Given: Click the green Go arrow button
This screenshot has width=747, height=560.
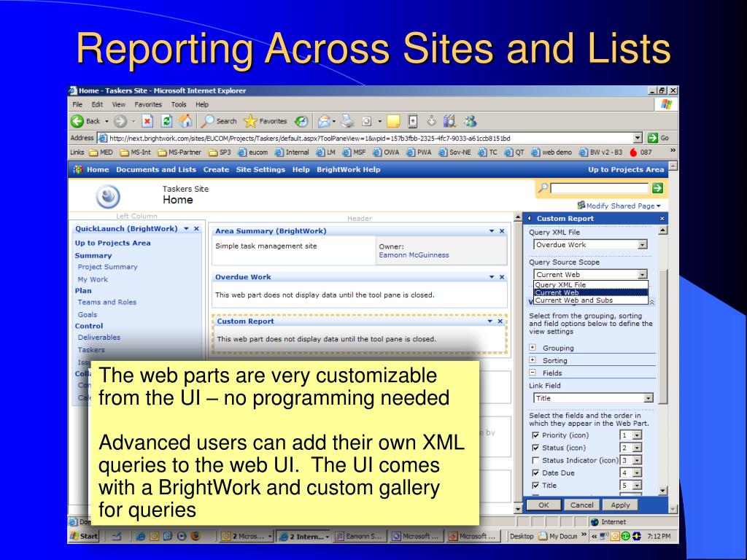Looking at the screenshot, I should [x=653, y=138].
